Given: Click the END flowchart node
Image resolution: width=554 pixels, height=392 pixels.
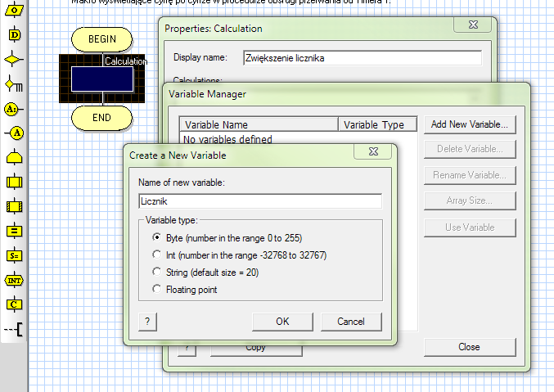Looking at the screenshot, I should tap(101, 118).
